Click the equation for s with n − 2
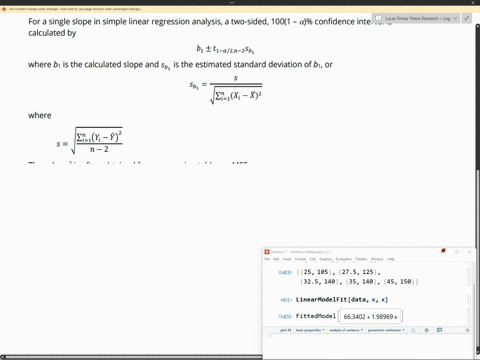Image resolution: width=480 pixels, height=360 pixels. tap(89, 141)
